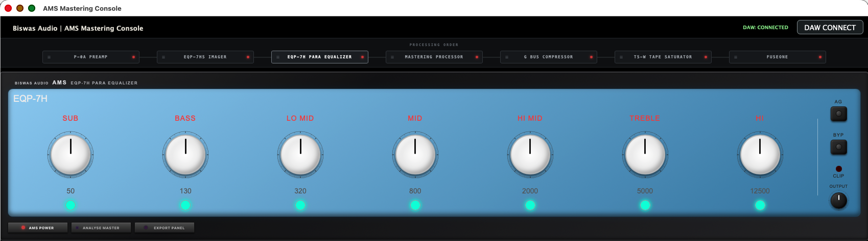The height and width of the screenshot is (241, 868).
Task: Click the SUB band gain knob
Action: pos(71,154)
